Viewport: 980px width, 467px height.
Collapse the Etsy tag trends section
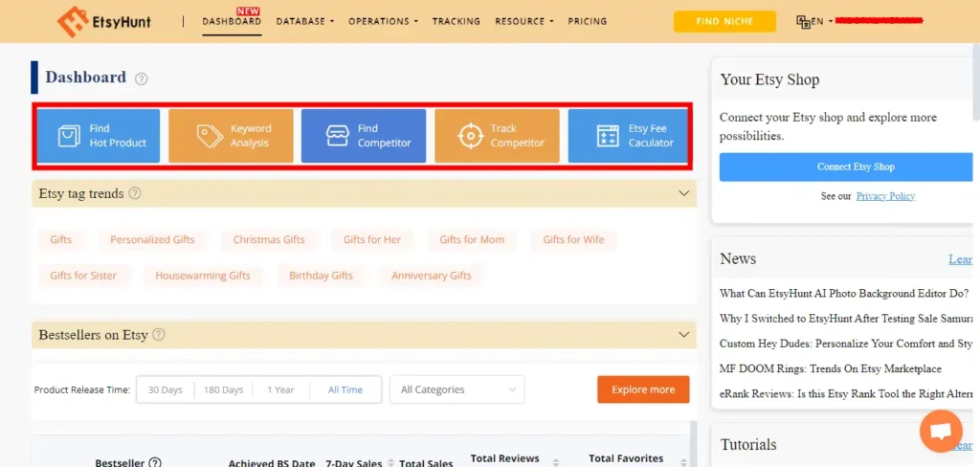[x=683, y=193]
